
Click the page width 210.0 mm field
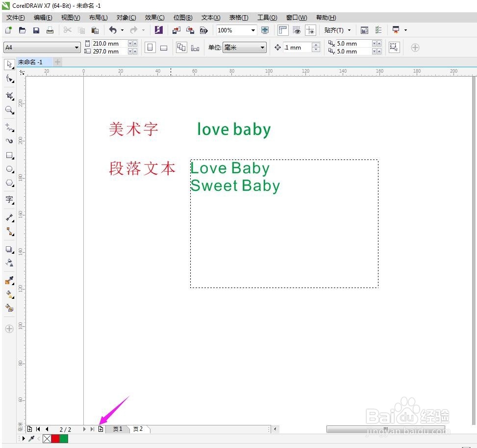point(109,44)
